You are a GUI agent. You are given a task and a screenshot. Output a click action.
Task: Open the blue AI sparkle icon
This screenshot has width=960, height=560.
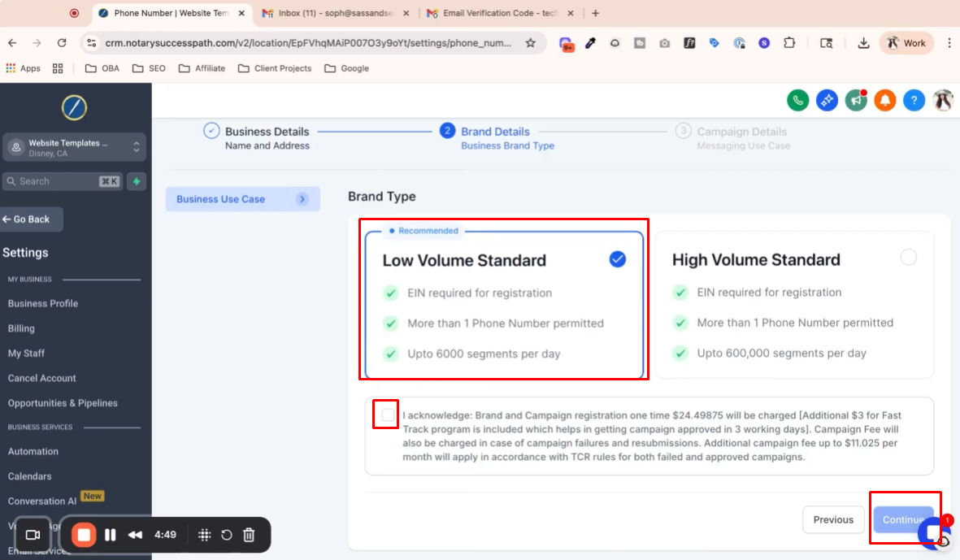[828, 100]
